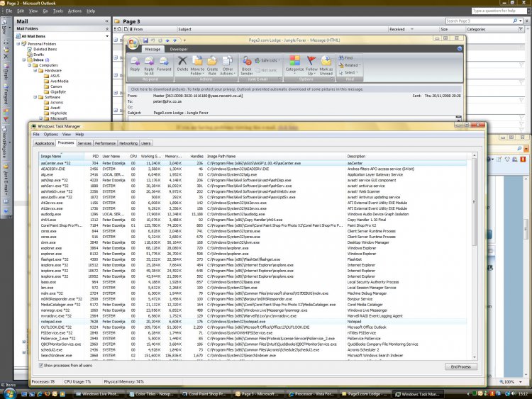Viewport: 532px width, 399px height.
Task: Click Search Page 3 input field
Action: (478, 21)
